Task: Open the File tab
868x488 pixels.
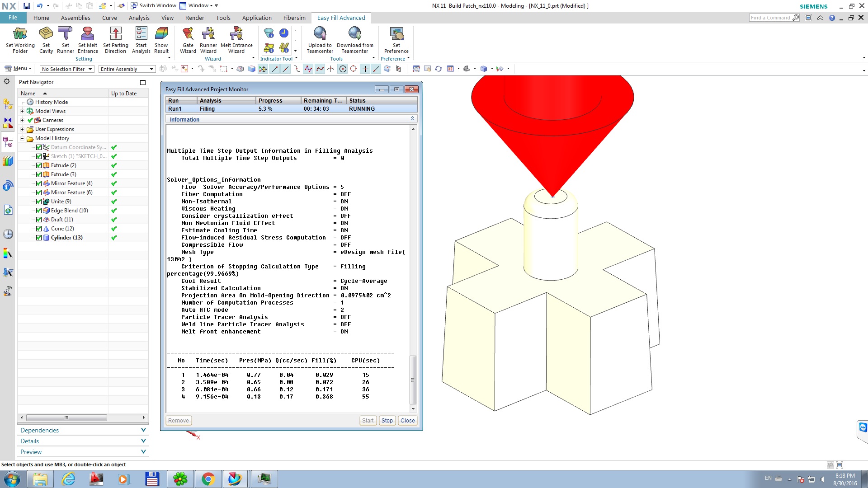Action: coord(13,18)
